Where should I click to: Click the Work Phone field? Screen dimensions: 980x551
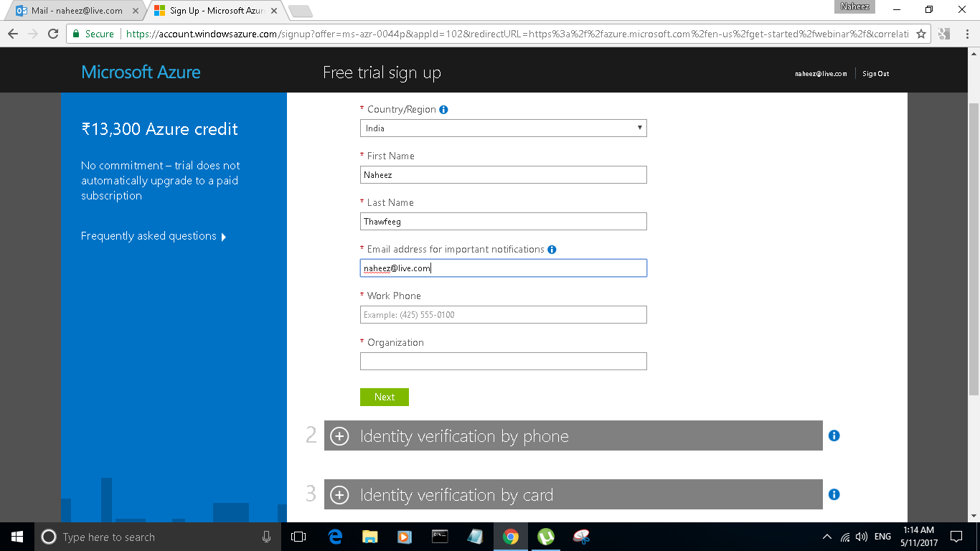(504, 315)
